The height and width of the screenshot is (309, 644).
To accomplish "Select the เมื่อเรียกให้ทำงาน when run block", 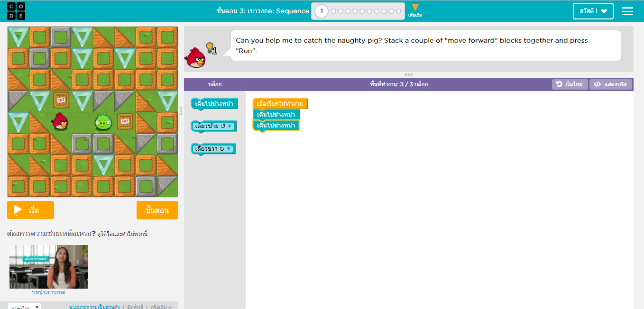I will pos(280,103).
